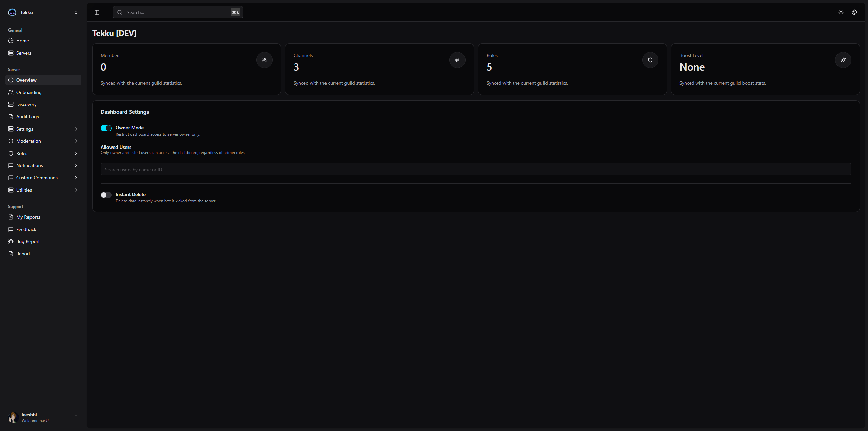Click the theme switcher sun icon
This screenshot has width=868, height=431.
click(841, 12)
